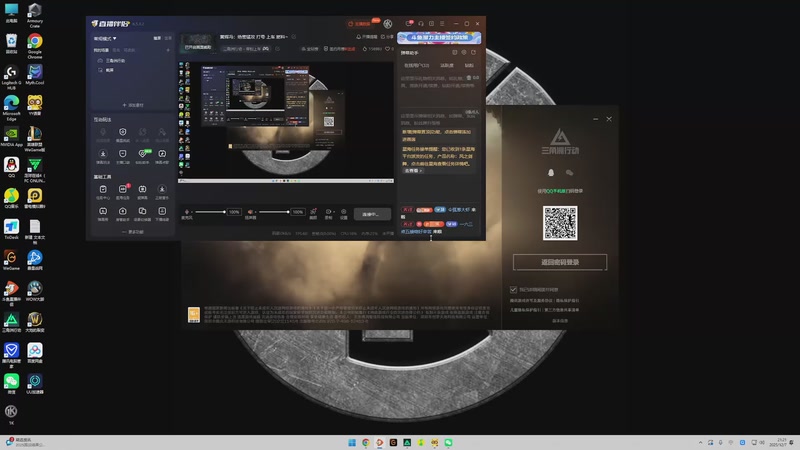Viewport: 800px width, 450px height.
Task: Click the speaker 100% volume value box
Action: click(298, 212)
